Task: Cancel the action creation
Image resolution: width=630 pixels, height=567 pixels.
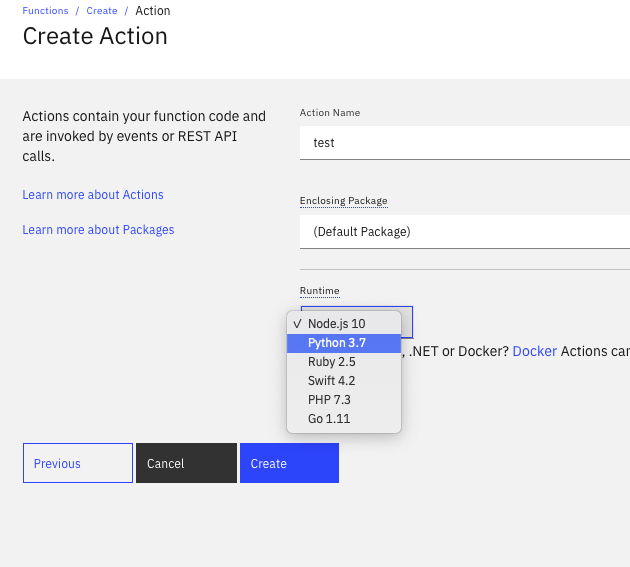Action: 186,463
